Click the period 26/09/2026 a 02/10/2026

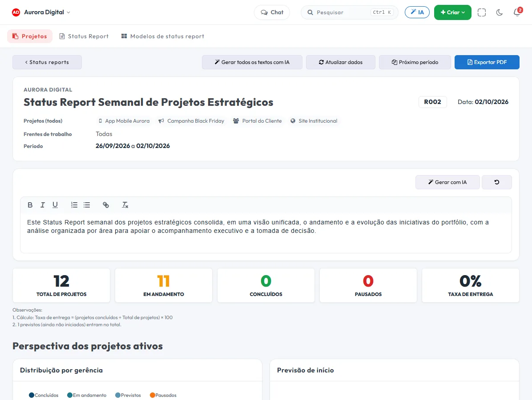[133, 146]
